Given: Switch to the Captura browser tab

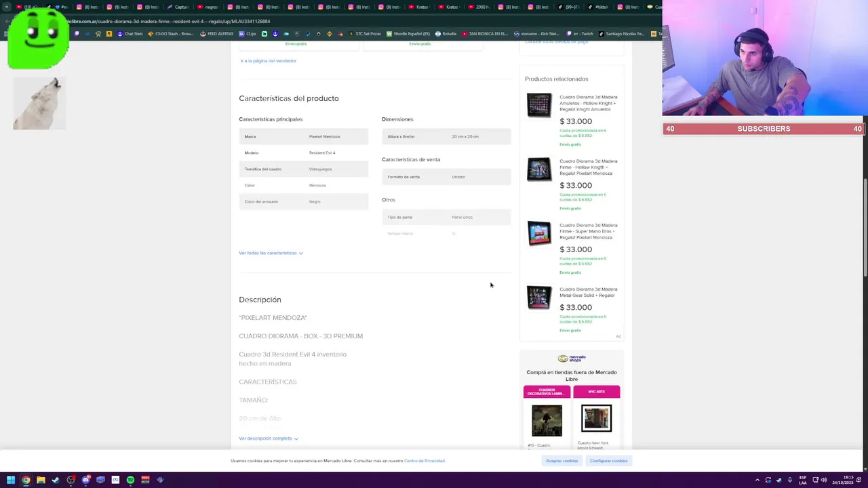Looking at the screenshot, I should pos(178,7).
